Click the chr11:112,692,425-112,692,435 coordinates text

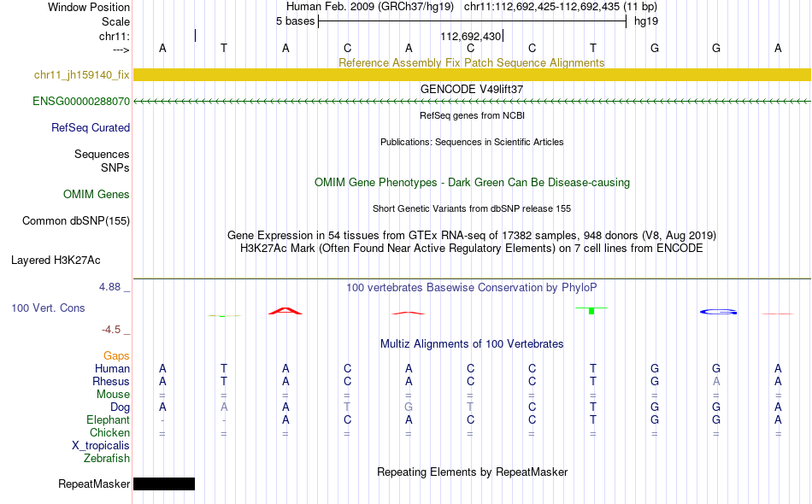[x=561, y=7]
